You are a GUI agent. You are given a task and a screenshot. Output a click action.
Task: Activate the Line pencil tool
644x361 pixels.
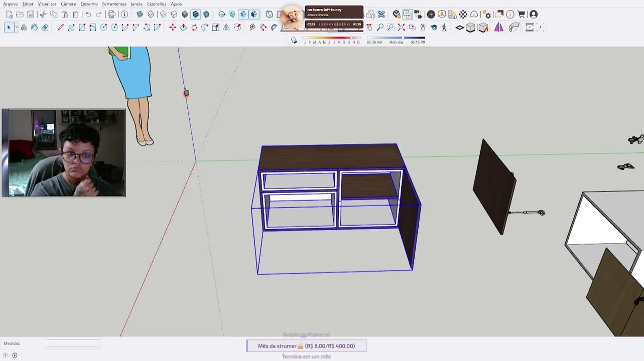60,28
